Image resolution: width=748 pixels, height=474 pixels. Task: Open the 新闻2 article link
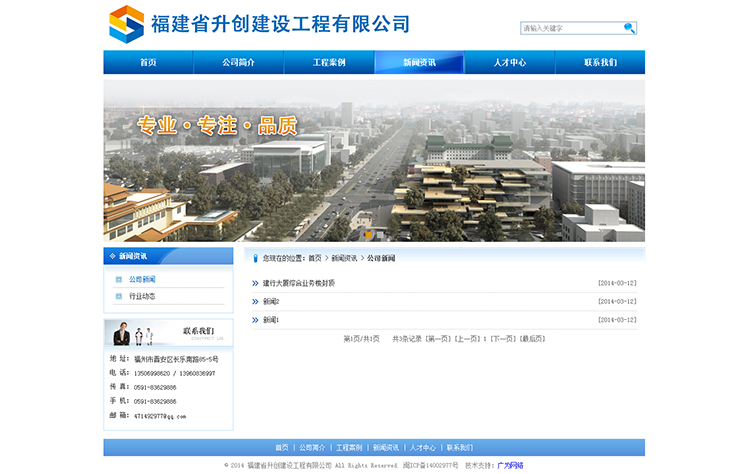coord(271,301)
